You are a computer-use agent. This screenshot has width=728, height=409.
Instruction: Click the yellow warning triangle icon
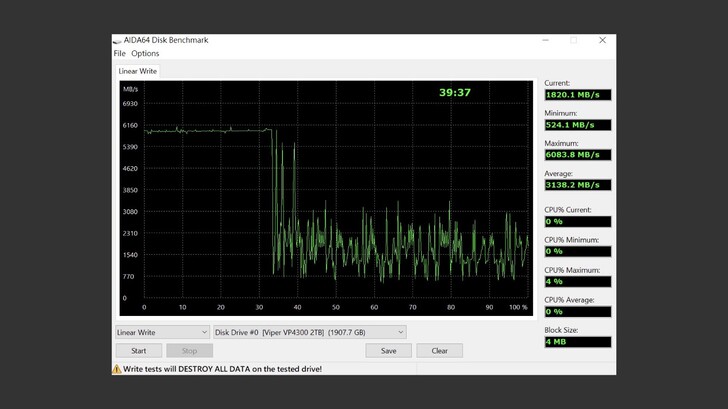tap(117, 369)
